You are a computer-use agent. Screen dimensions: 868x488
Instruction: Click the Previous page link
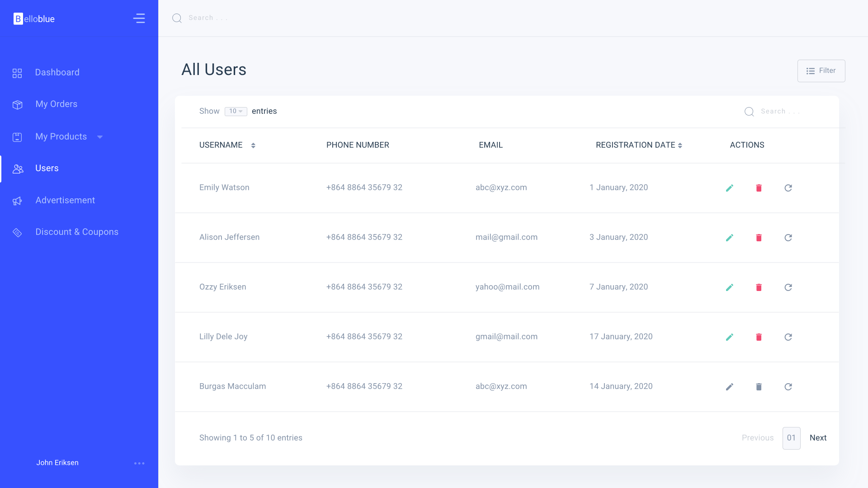click(758, 438)
